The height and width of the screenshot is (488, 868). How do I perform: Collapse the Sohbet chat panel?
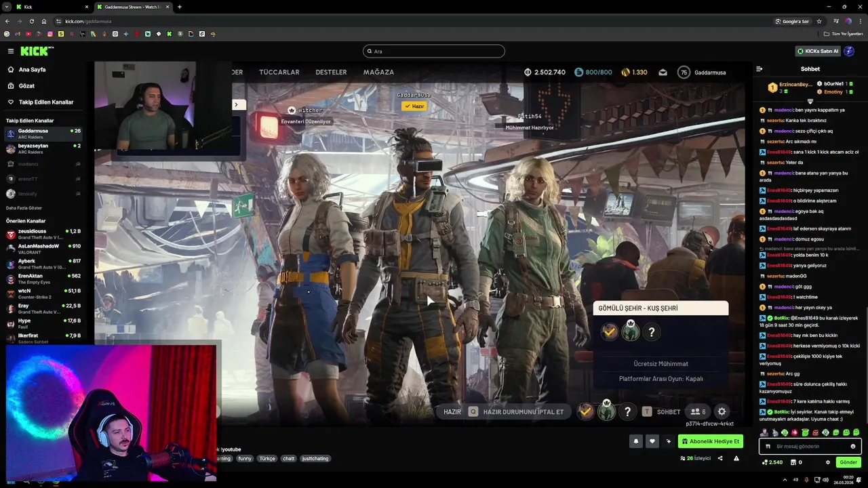tap(759, 68)
